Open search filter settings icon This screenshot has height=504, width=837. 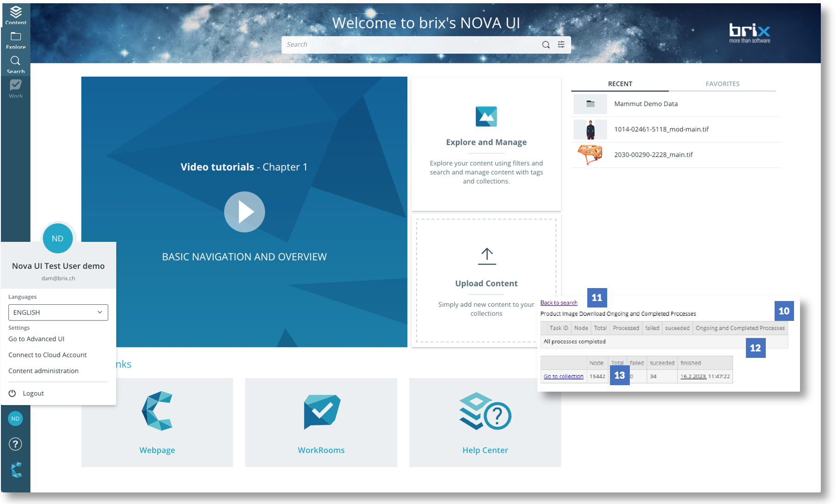pos(561,44)
